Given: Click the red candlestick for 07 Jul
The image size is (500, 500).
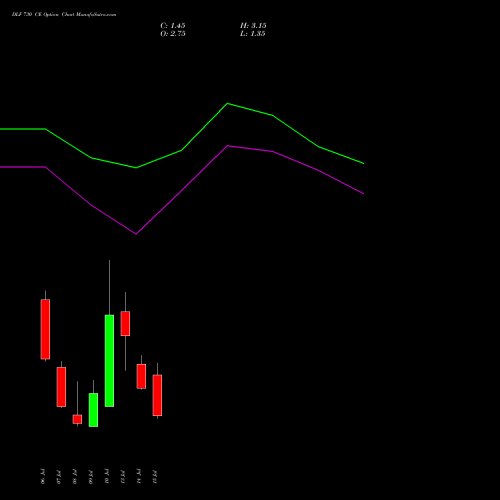Looking at the screenshot, I should (61, 387).
